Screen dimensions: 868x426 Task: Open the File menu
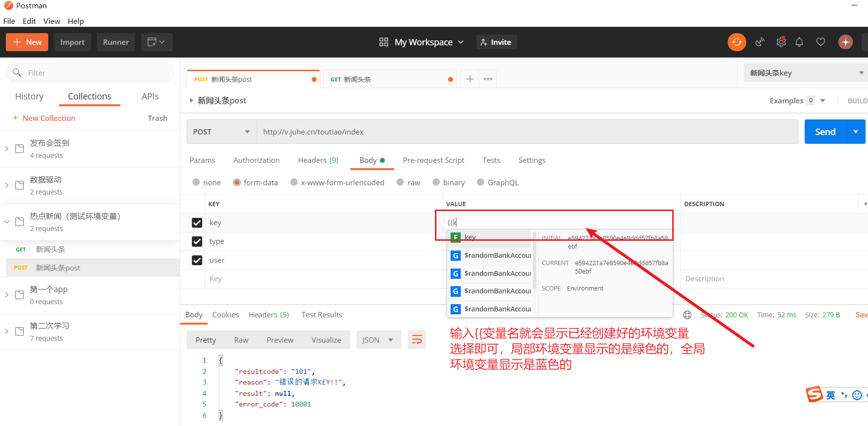click(x=9, y=21)
